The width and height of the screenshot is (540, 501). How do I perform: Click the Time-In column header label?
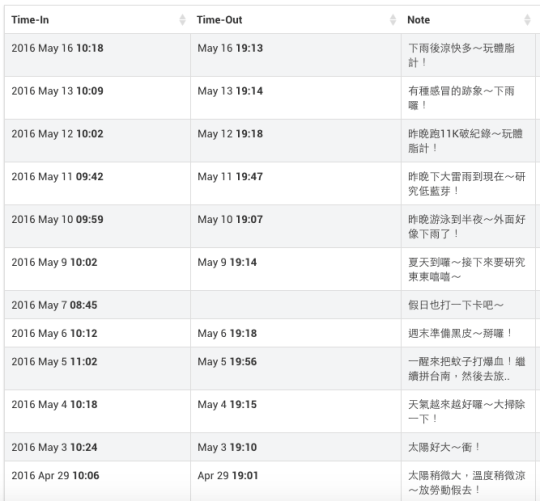coord(30,20)
